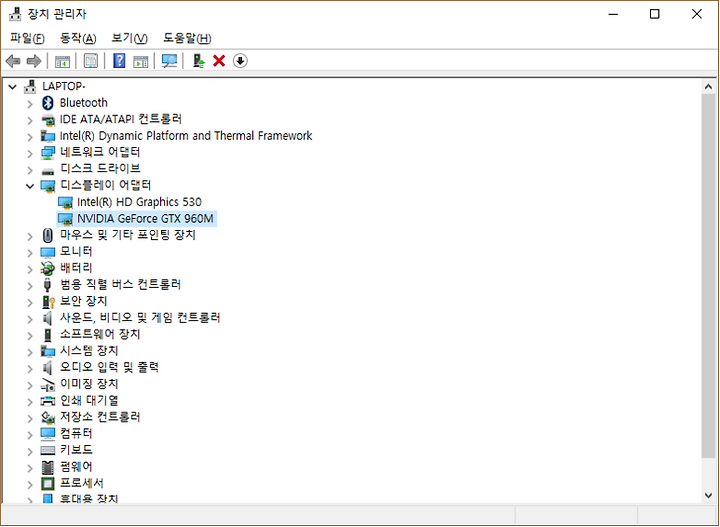Click the Device Manager title bar icon
This screenshot has height=527, width=720.
(15, 14)
